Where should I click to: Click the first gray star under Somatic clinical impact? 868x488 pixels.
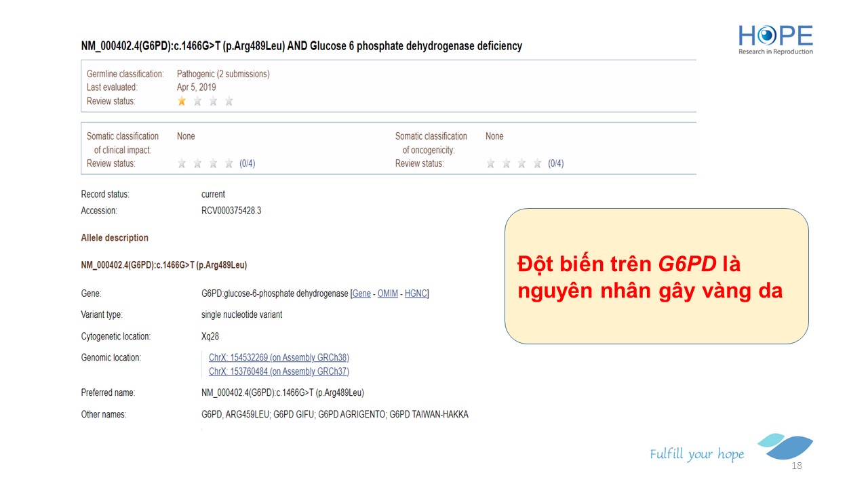point(182,163)
